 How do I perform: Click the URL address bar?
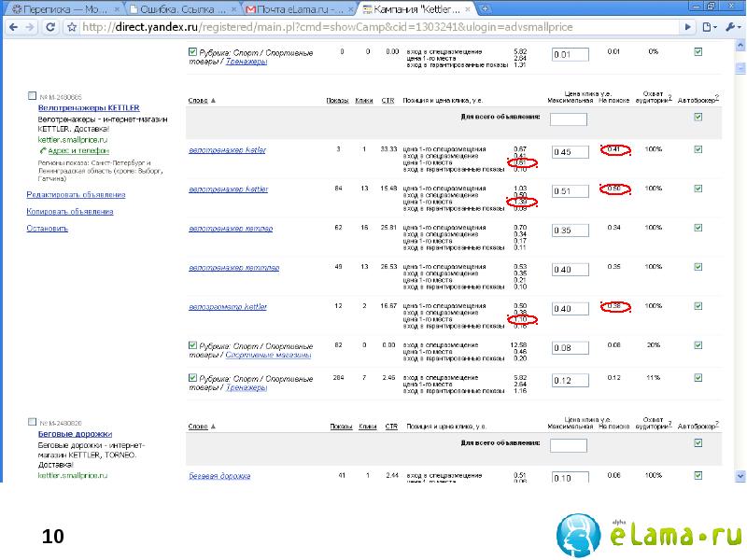pos(373,27)
